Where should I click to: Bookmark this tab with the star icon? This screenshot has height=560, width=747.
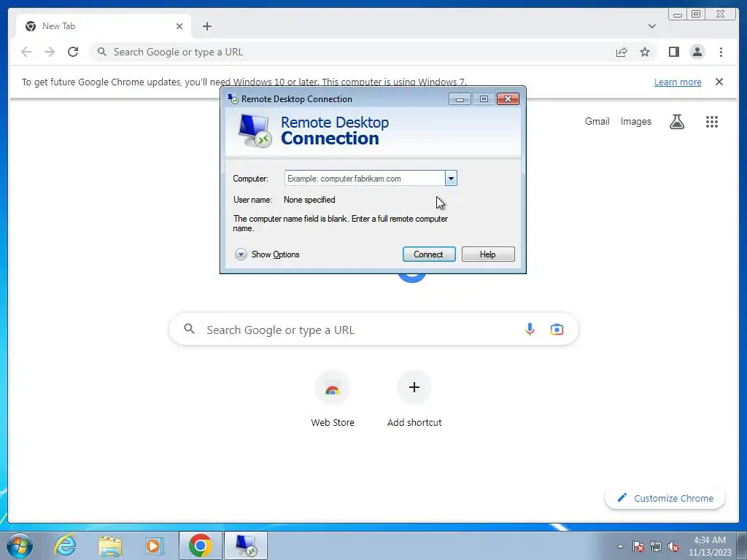645,52
